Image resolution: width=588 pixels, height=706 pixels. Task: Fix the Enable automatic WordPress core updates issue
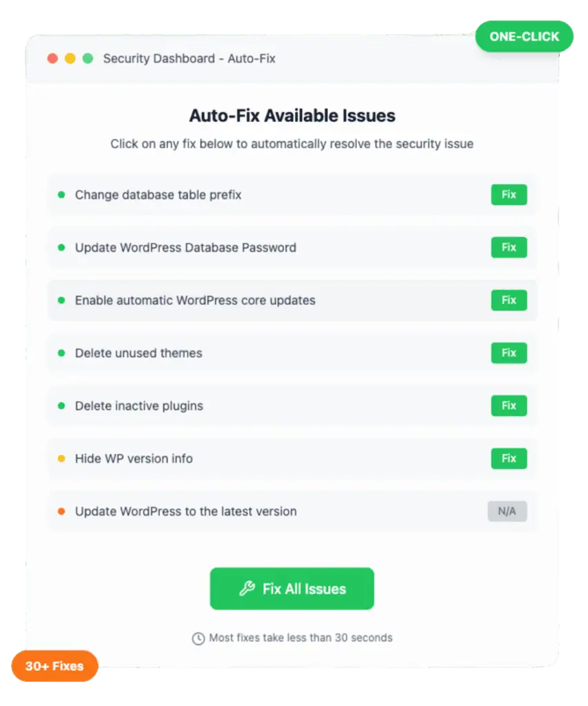[509, 300]
